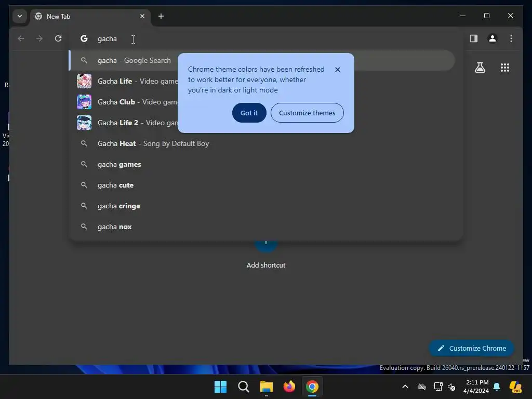Toggle the side panel icon
This screenshot has height=399, width=532.
pyautogui.click(x=474, y=38)
